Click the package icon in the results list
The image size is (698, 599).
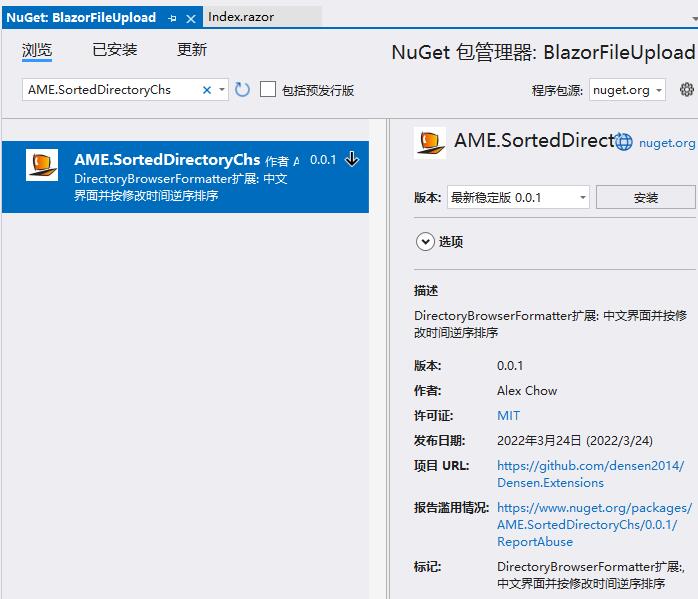coord(42,165)
